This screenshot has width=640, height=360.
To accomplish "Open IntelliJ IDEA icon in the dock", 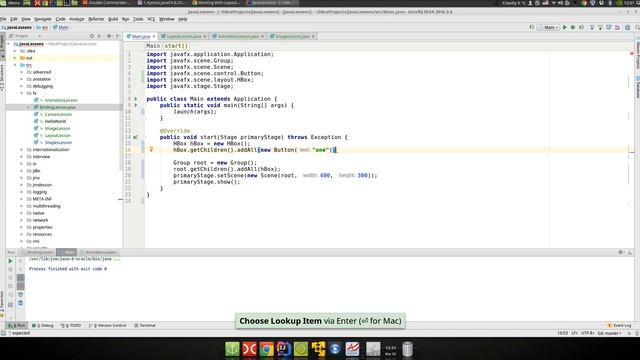I will [x=284, y=349].
